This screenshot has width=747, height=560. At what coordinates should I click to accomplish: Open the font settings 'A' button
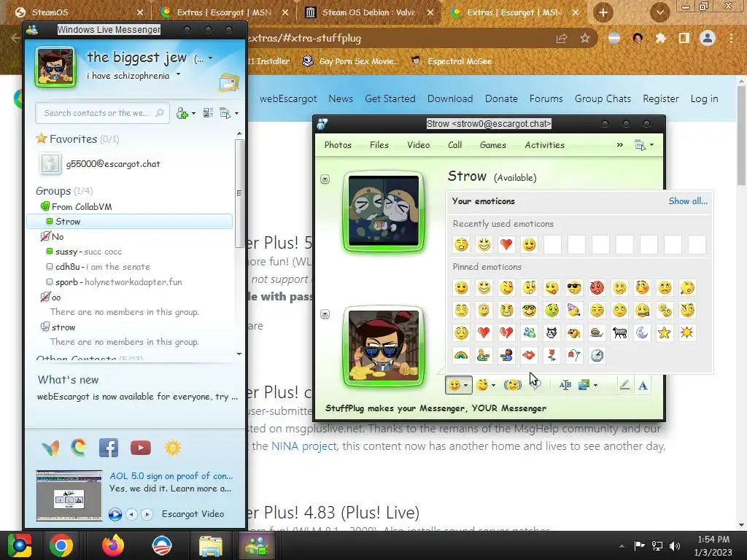tap(643, 385)
